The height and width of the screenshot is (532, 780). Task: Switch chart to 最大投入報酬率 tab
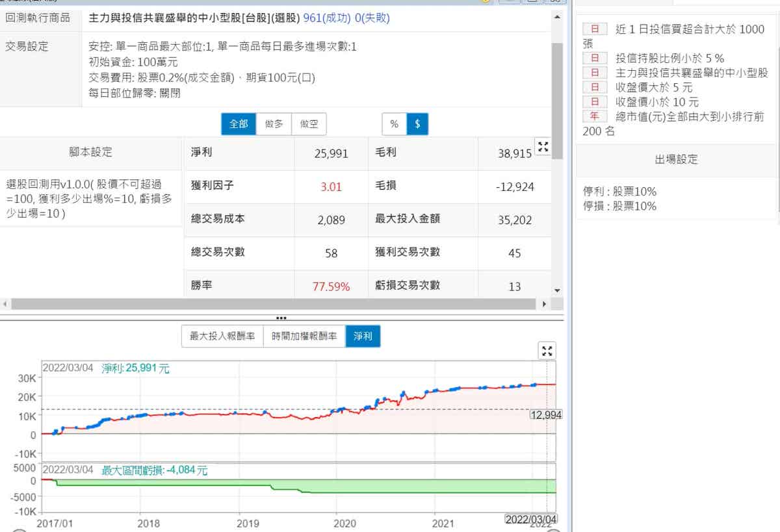222,336
